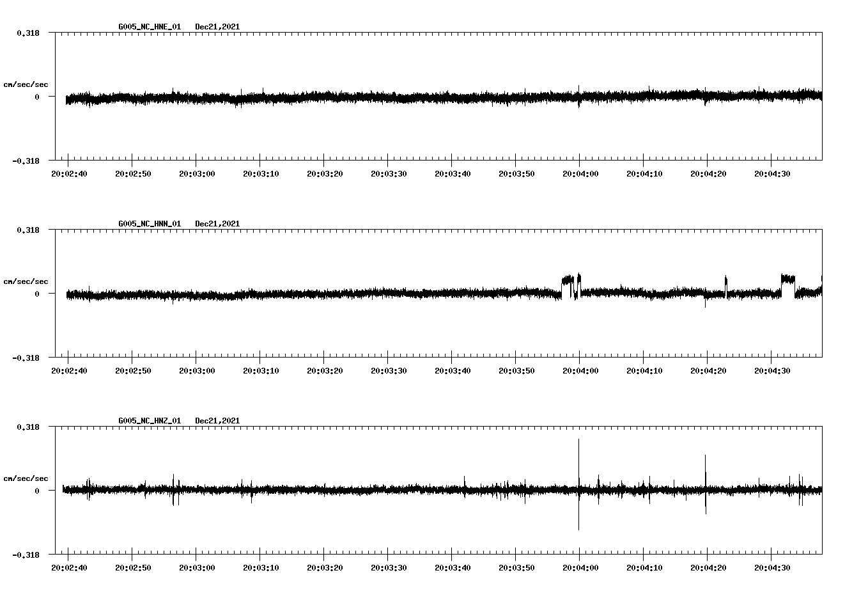Click the 20:02:50 time label under HNN plot

click(x=133, y=371)
